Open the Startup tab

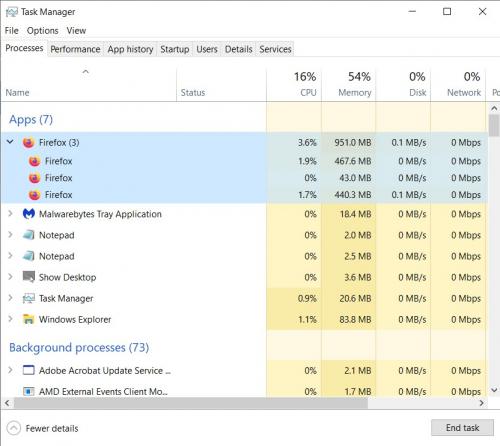tap(175, 49)
